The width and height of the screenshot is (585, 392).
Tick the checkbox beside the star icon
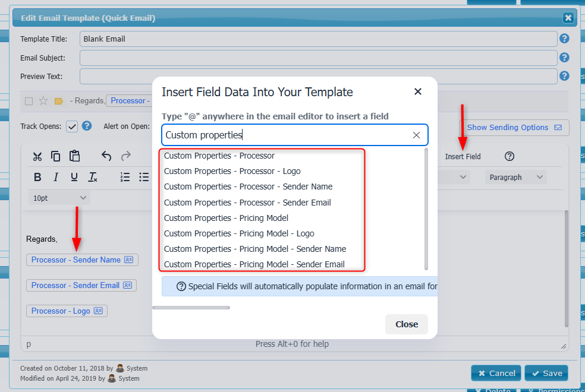tap(29, 101)
